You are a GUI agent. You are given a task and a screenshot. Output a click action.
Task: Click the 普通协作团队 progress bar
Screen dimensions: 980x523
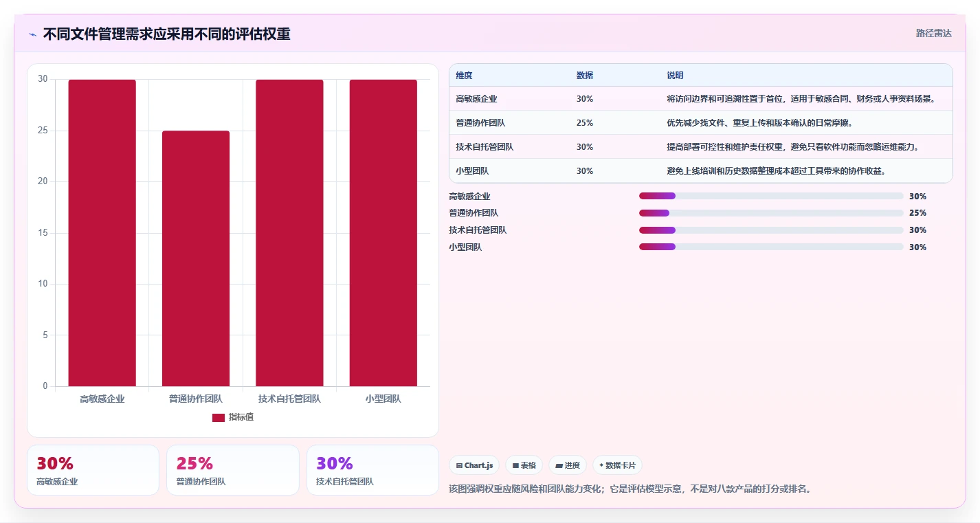point(771,213)
